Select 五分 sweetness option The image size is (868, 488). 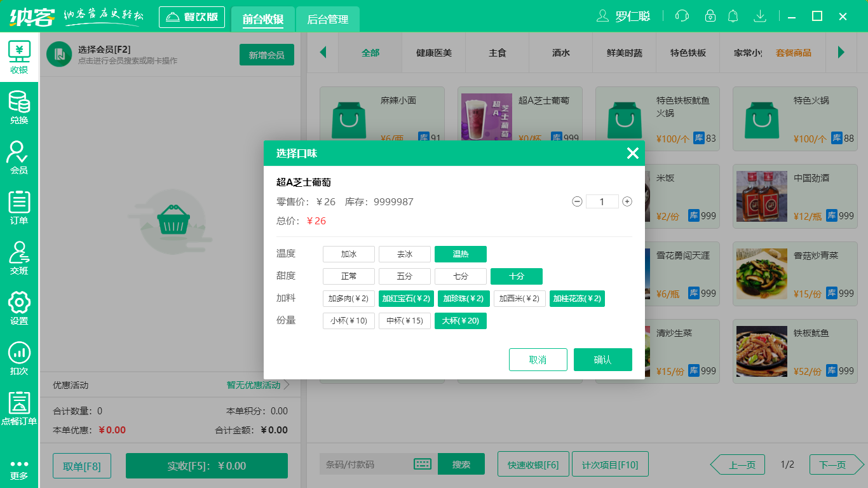pos(405,276)
